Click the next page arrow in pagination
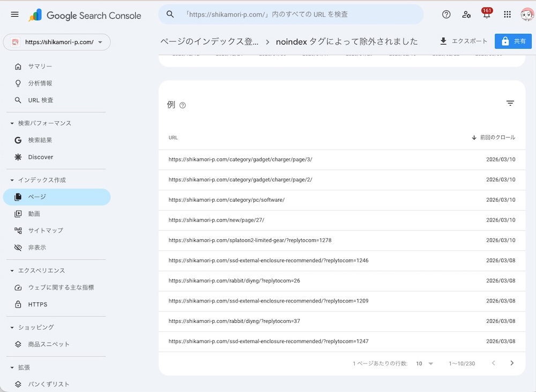 [511, 363]
